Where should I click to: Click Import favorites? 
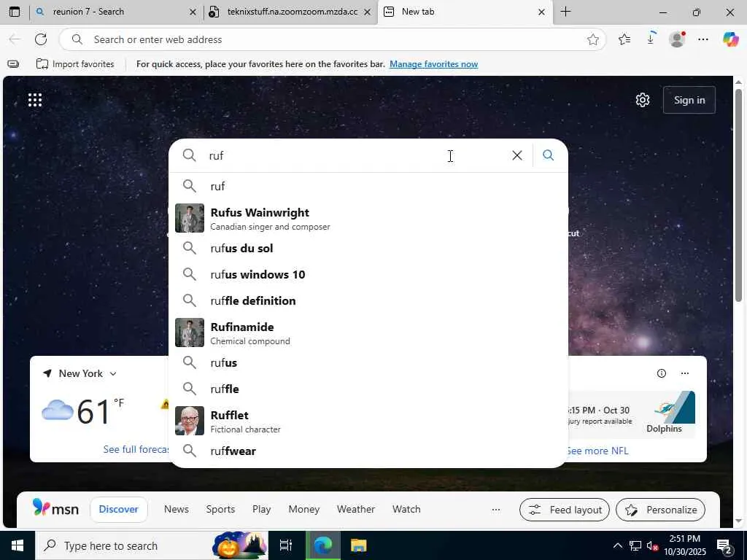[x=75, y=64]
